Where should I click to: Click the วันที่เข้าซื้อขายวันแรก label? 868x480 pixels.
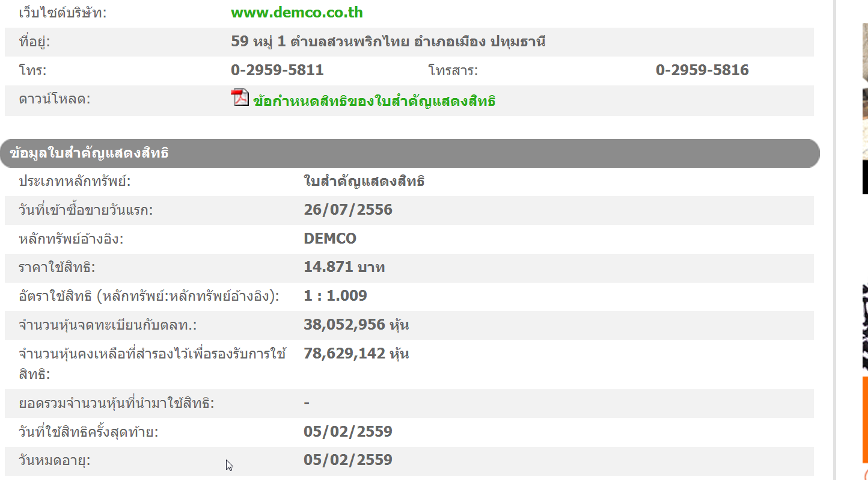click(86, 211)
